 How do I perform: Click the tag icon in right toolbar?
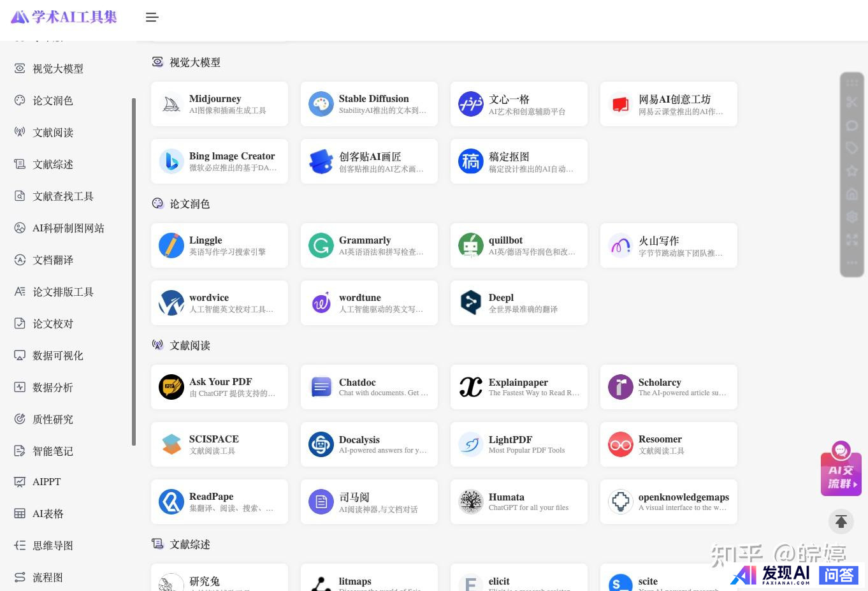852,148
